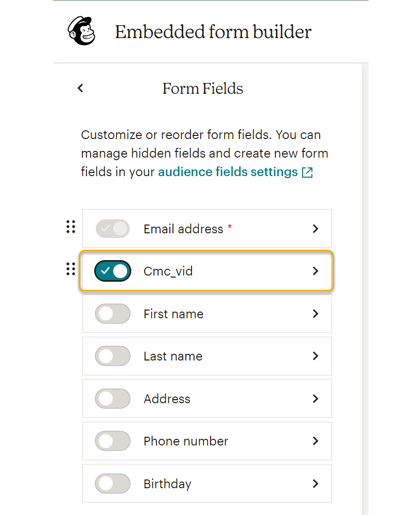Expand Phone number settings chevron
The height and width of the screenshot is (515, 420).
(x=316, y=441)
